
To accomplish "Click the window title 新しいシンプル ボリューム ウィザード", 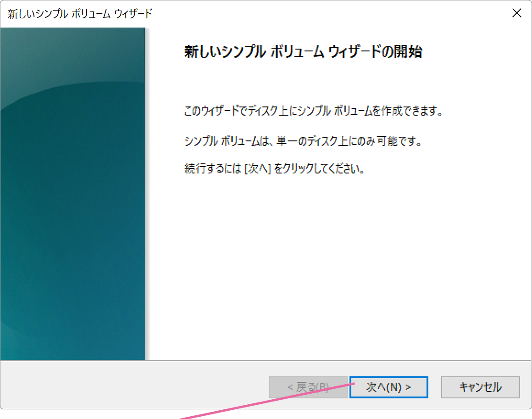I will click(80, 14).
